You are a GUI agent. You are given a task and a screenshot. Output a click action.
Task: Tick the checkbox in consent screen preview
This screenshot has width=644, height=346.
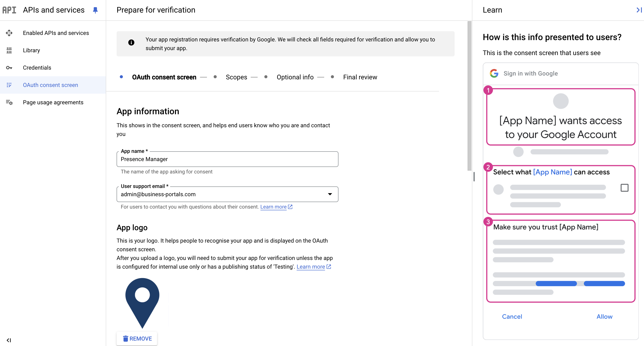624,188
